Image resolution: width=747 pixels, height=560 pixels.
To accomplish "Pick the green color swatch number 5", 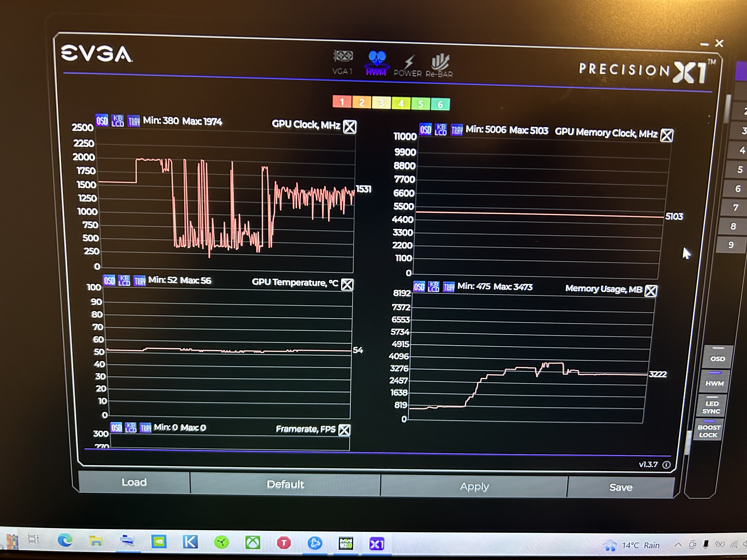I will pos(420,104).
